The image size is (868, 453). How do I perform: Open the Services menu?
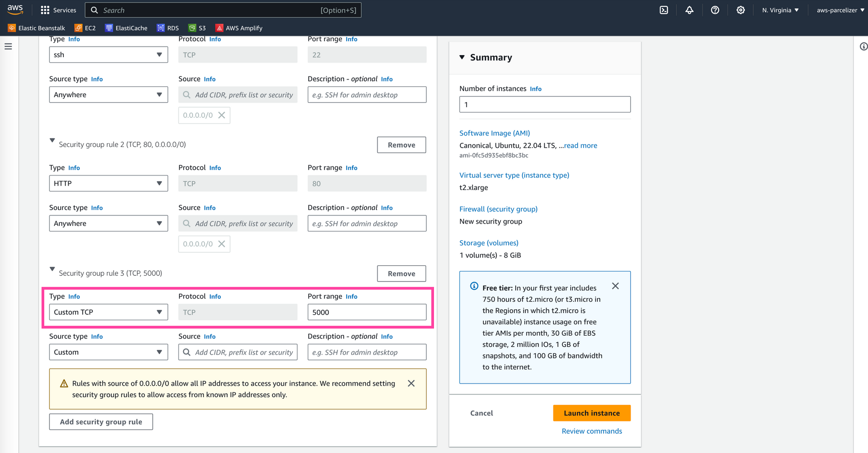(x=59, y=10)
